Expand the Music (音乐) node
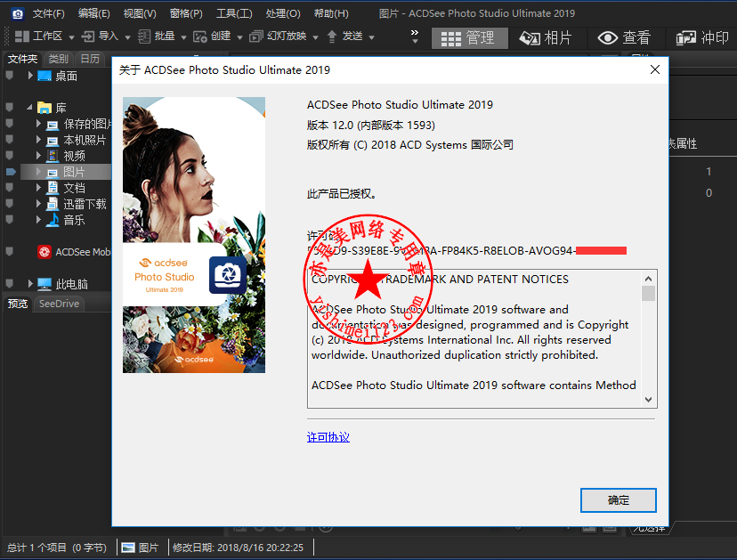The width and height of the screenshot is (737, 560). 38,220
